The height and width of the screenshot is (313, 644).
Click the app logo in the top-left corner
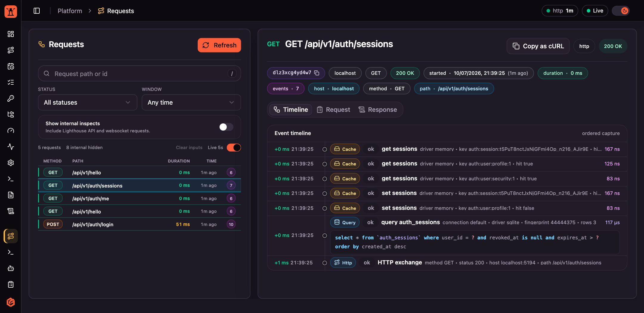tap(11, 11)
